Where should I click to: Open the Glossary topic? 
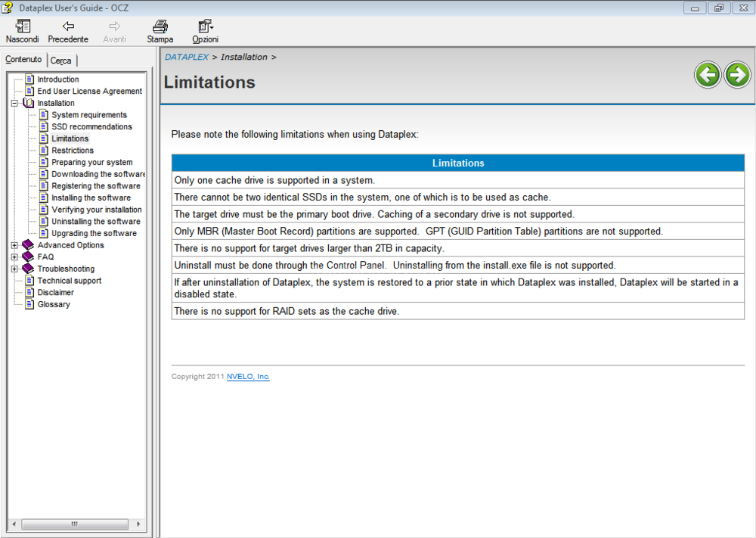[x=54, y=304]
